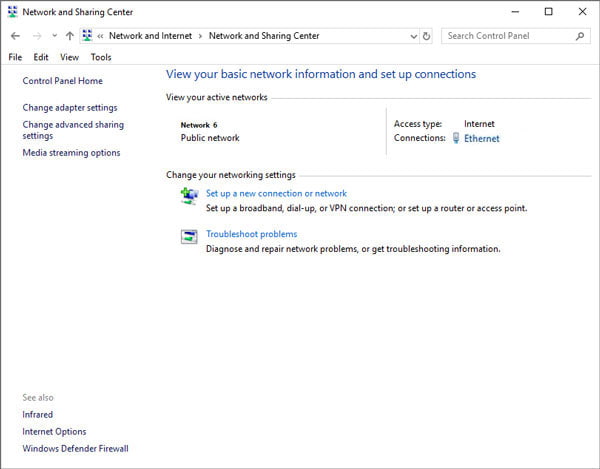Viewport: 600px width, 469px height.
Task: Click the Ethernet connection link
Action: point(481,138)
